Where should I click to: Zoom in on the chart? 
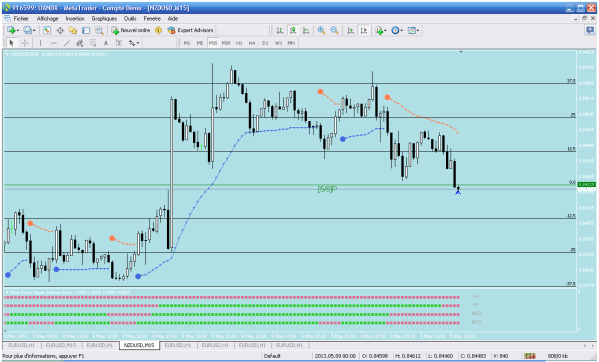click(x=321, y=30)
